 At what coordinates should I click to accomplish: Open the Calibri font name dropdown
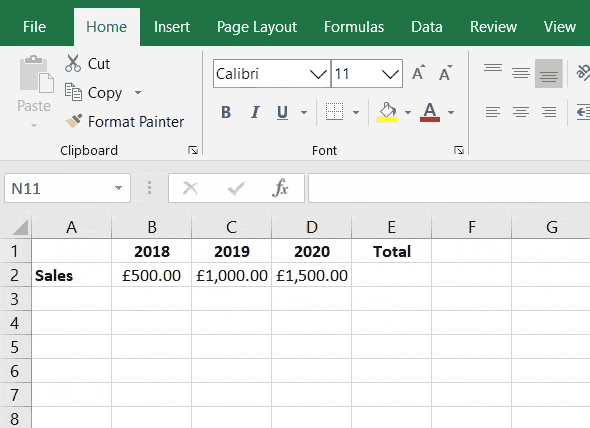pos(318,74)
